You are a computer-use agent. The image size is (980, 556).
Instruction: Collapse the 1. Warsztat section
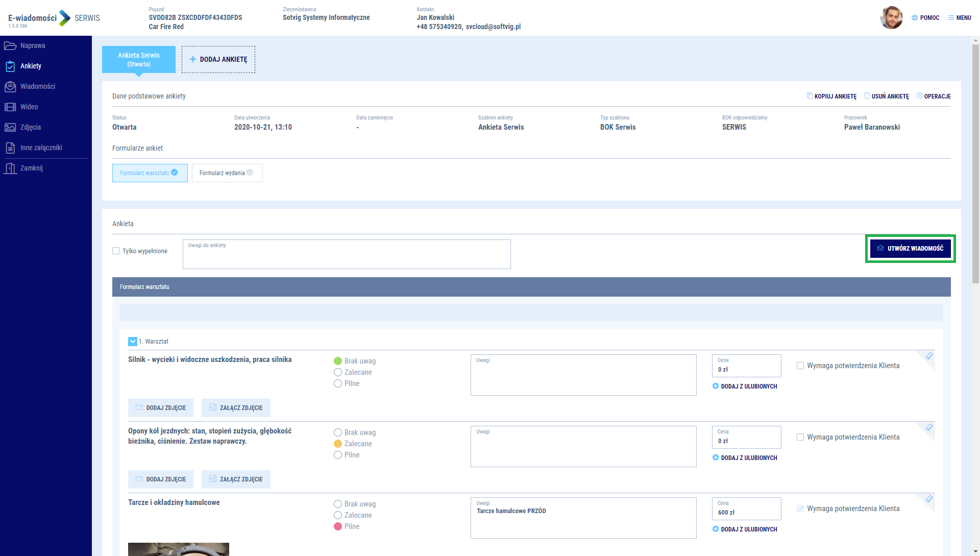coord(133,342)
